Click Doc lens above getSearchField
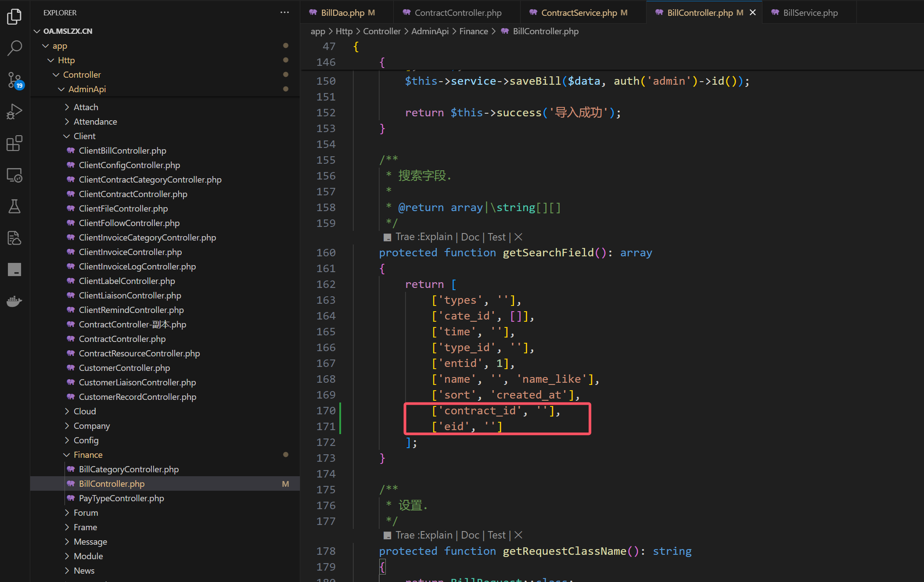 [470, 237]
